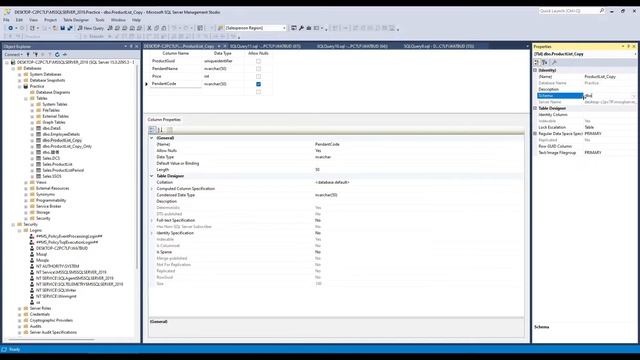The image size is (640, 360).
Task: Click the pin icon on Properties panel
Action: coord(629,47)
